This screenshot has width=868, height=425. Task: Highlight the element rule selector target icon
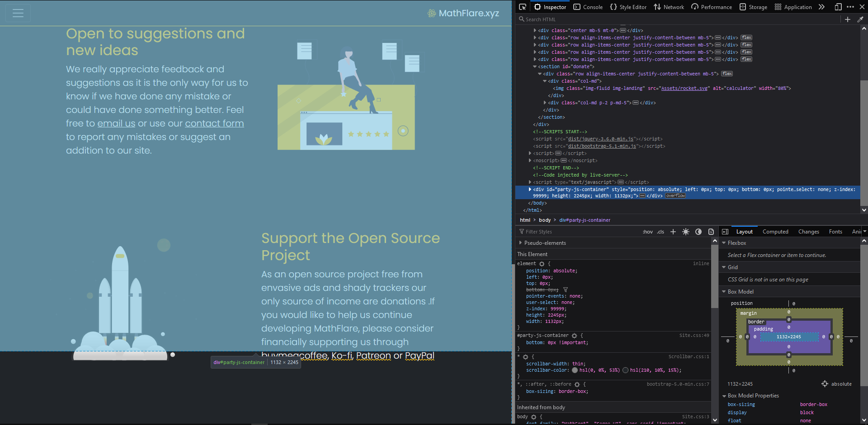542,264
